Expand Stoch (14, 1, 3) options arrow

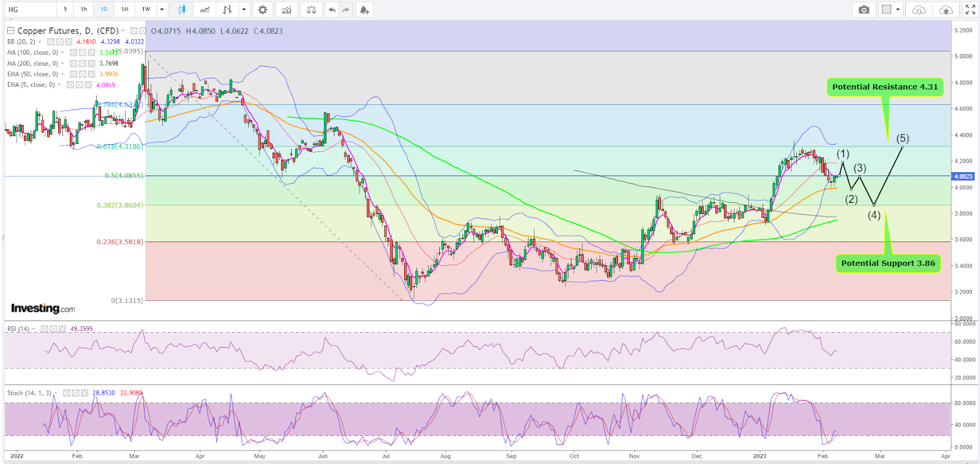pos(56,393)
